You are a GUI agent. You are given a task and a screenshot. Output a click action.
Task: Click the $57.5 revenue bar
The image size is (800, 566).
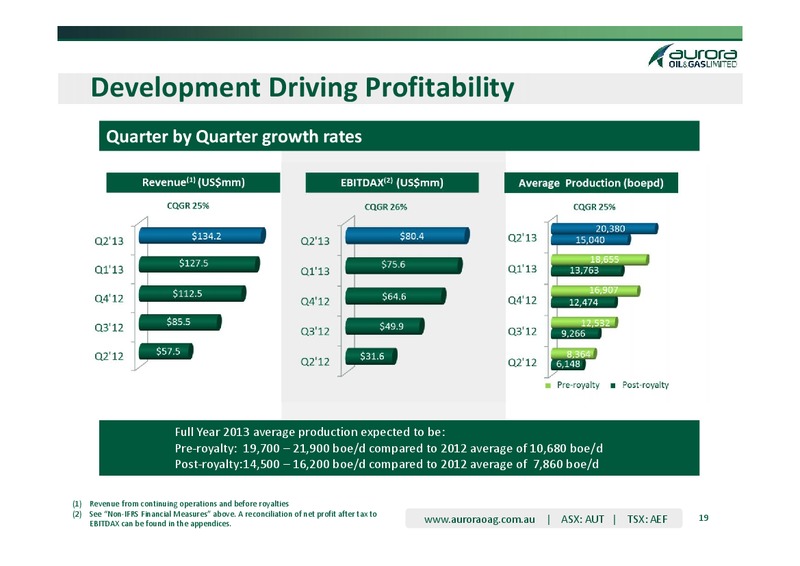click(166, 351)
